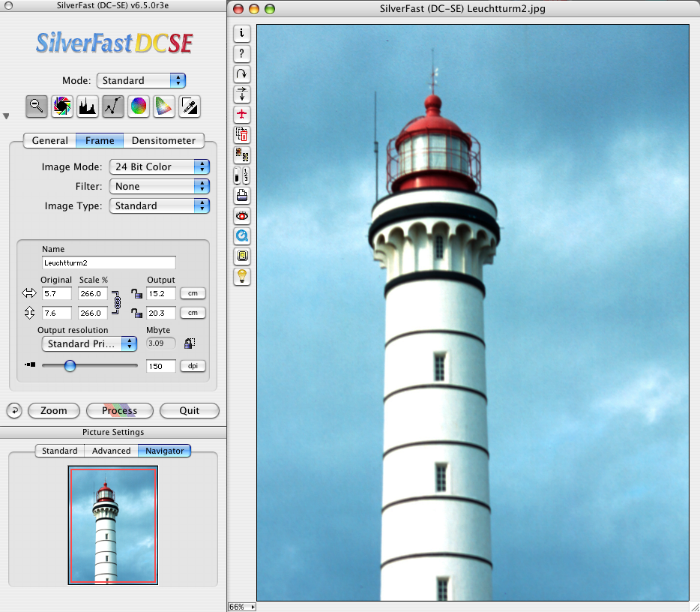
Task: Open Selective color correction
Action: (x=163, y=106)
